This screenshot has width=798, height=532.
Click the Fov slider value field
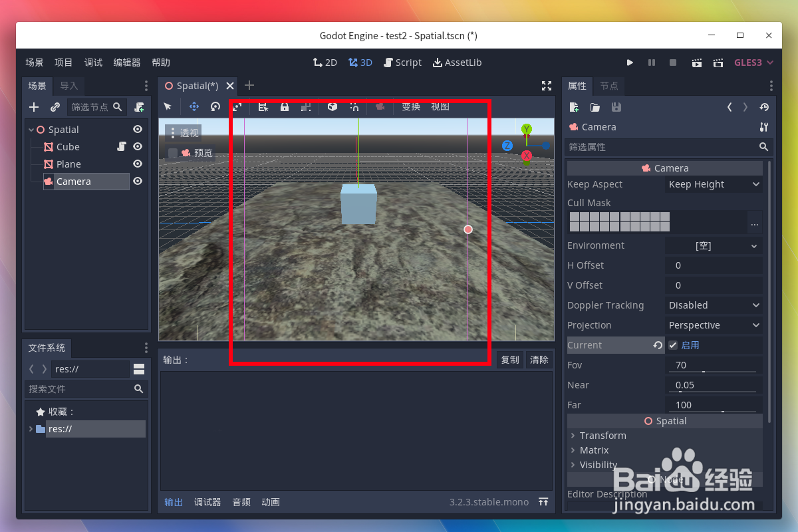pyautogui.click(x=714, y=365)
